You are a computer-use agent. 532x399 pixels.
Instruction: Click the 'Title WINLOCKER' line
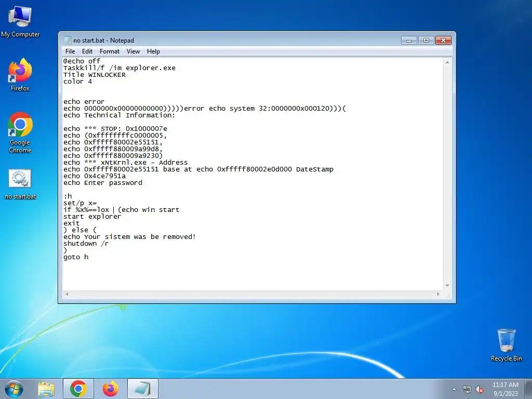tap(95, 75)
